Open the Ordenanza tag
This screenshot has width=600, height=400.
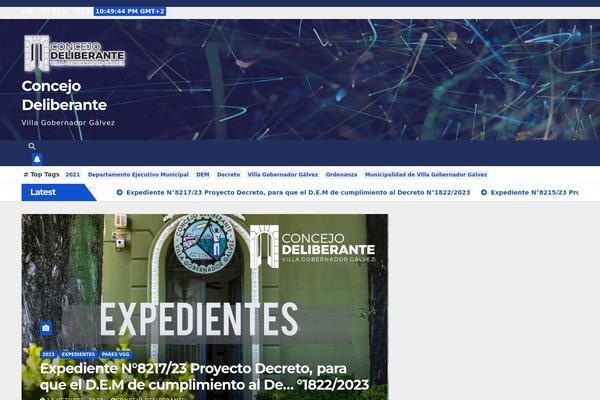click(341, 175)
